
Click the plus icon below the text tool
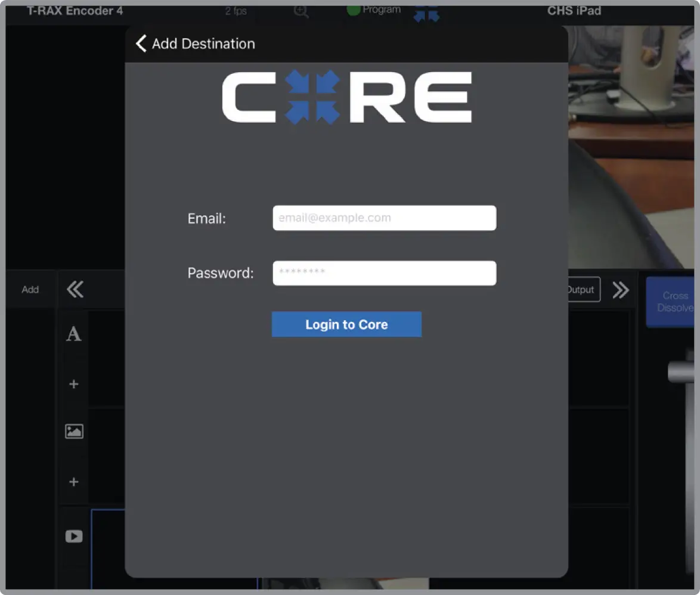pos(73,384)
